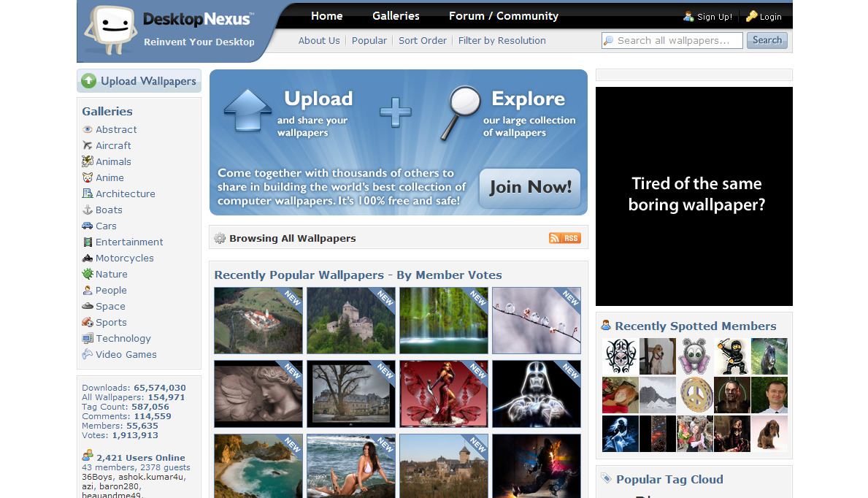
Task: Click the Nature gallery leaf icon
Action: pos(88,274)
